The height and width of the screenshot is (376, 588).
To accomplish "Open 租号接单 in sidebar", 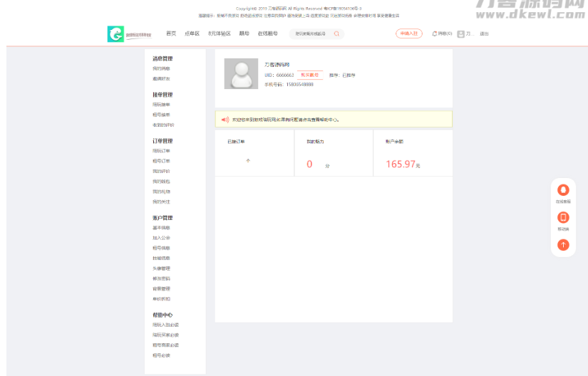I will coord(161,115).
